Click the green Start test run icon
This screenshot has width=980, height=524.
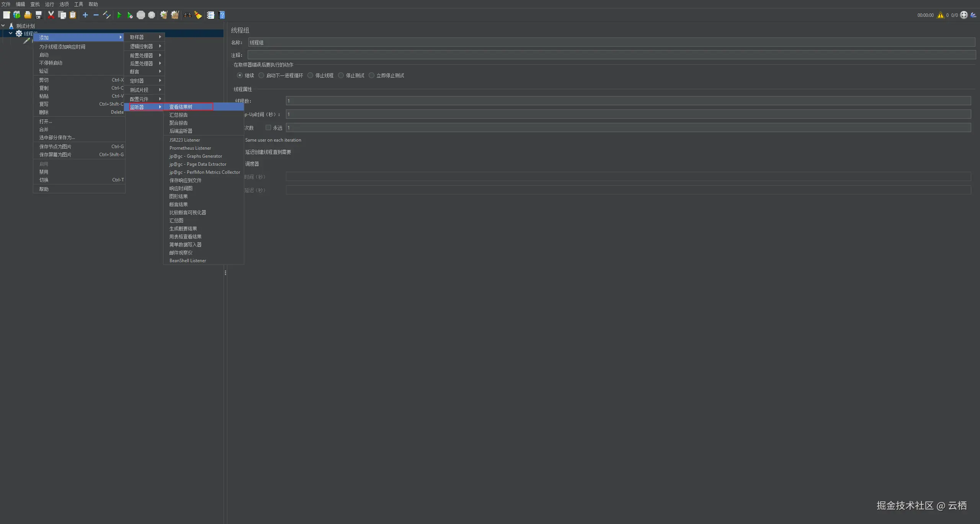coord(119,15)
